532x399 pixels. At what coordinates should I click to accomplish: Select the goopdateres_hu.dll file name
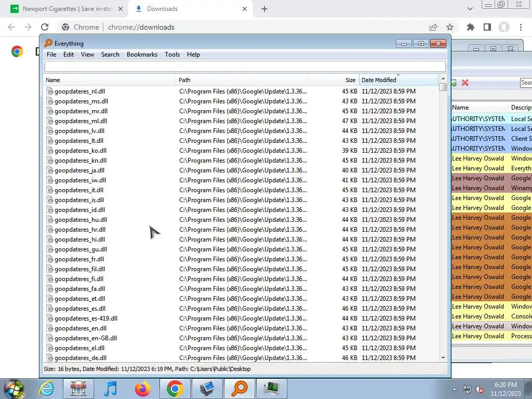point(81,220)
